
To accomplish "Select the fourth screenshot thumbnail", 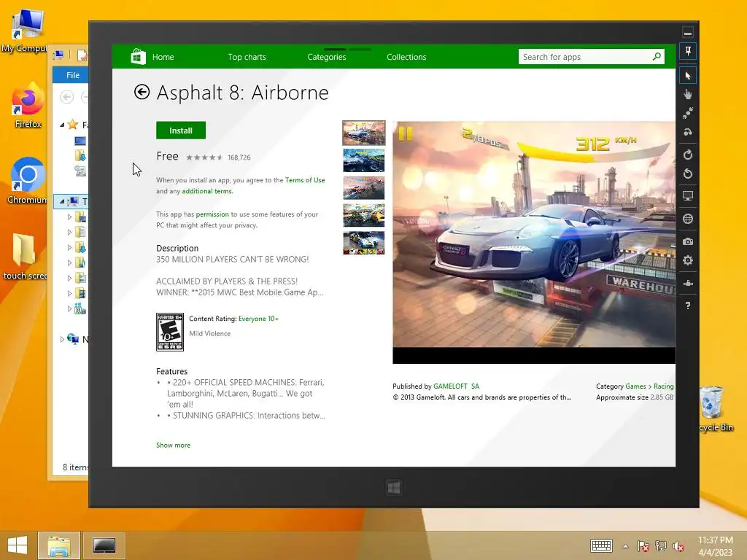I will pyautogui.click(x=363, y=216).
